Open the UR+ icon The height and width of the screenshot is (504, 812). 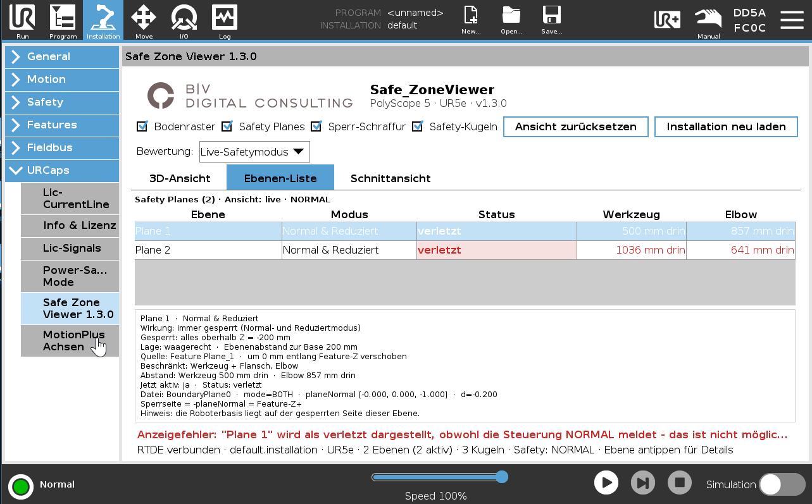tap(667, 20)
